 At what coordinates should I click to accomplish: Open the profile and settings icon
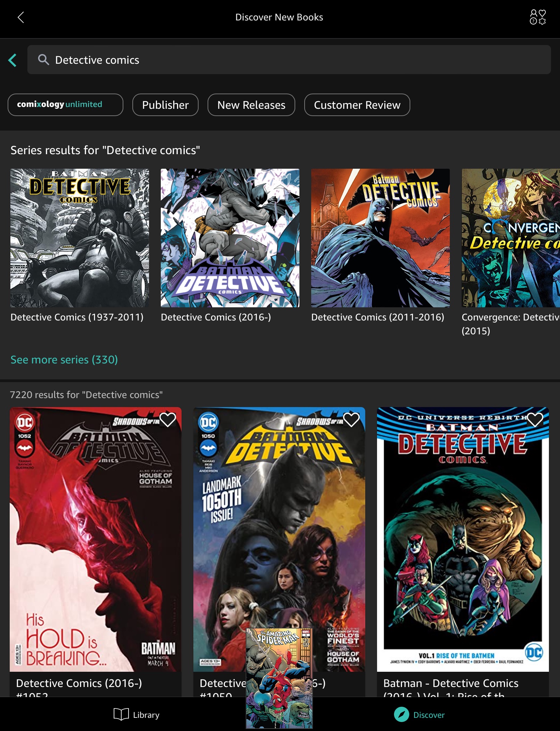pyautogui.click(x=537, y=17)
